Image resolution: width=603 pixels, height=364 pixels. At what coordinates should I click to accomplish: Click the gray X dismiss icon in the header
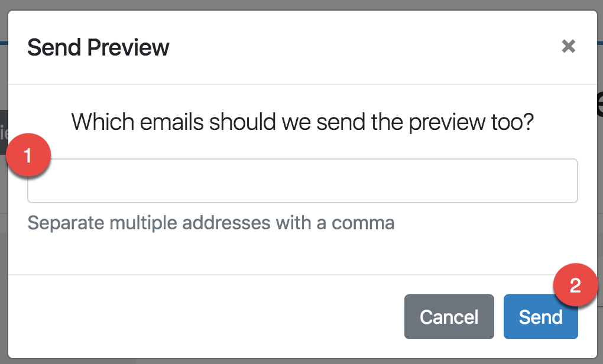pyautogui.click(x=568, y=47)
